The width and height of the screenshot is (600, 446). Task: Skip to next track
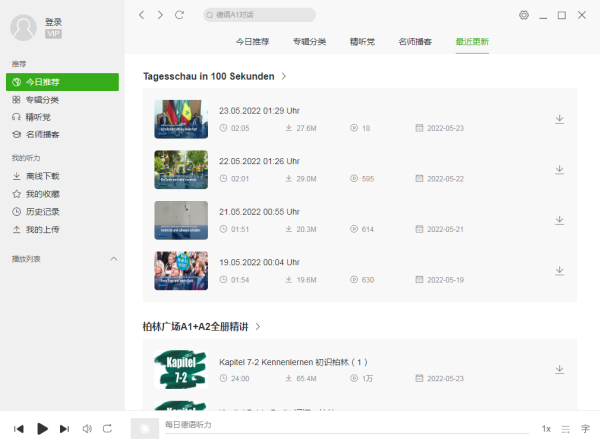(x=65, y=429)
